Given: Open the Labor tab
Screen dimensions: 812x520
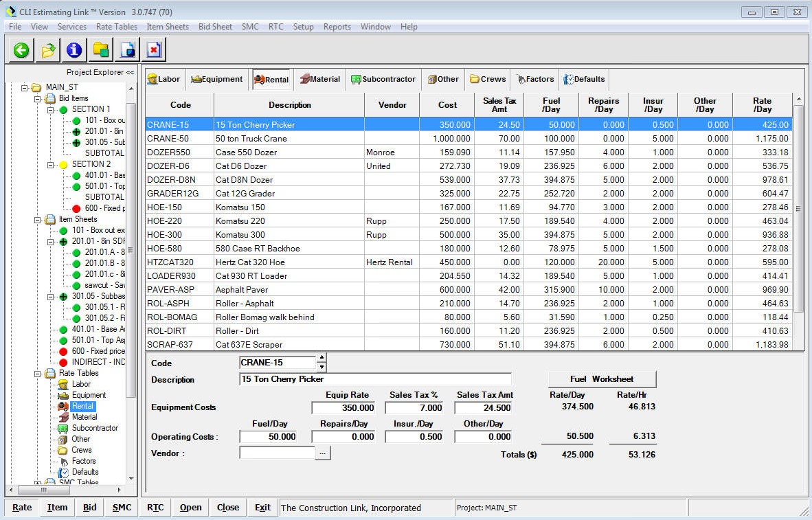Looking at the screenshot, I should tap(163, 79).
